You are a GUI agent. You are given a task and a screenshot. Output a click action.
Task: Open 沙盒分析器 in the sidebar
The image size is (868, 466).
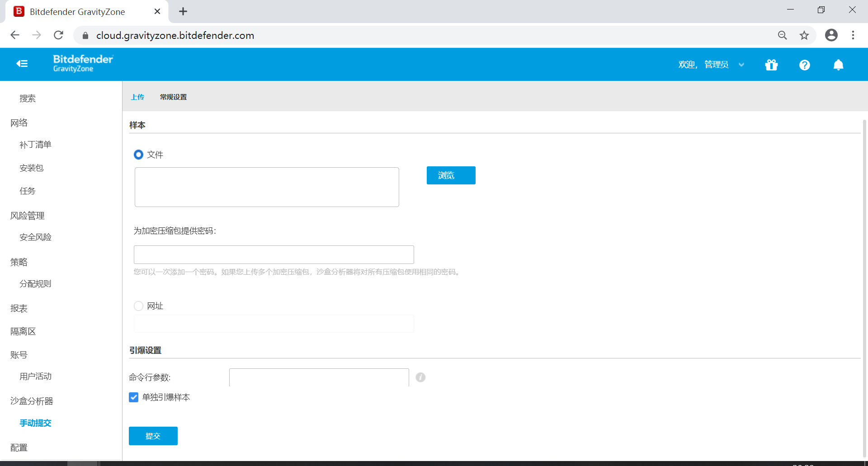(x=32, y=401)
